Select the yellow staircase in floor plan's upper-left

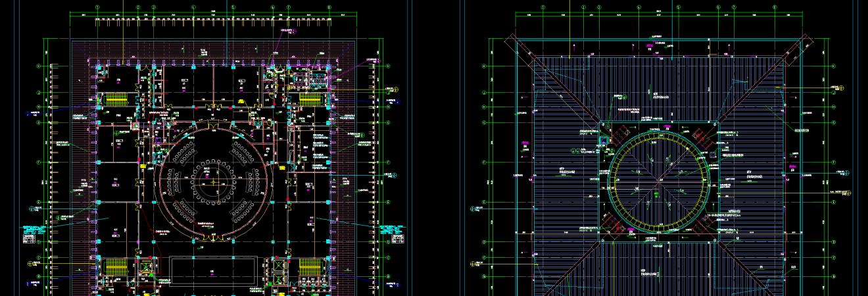[116, 99]
